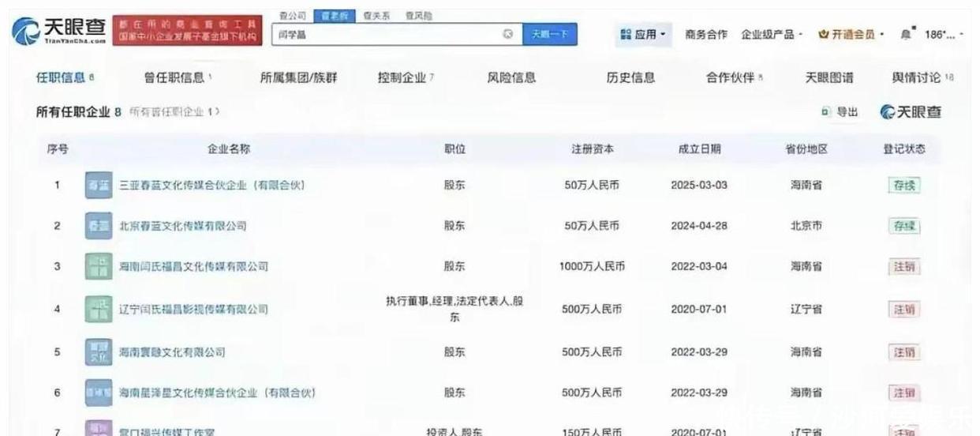Switch to the 曾任职信息 tab

178,77
